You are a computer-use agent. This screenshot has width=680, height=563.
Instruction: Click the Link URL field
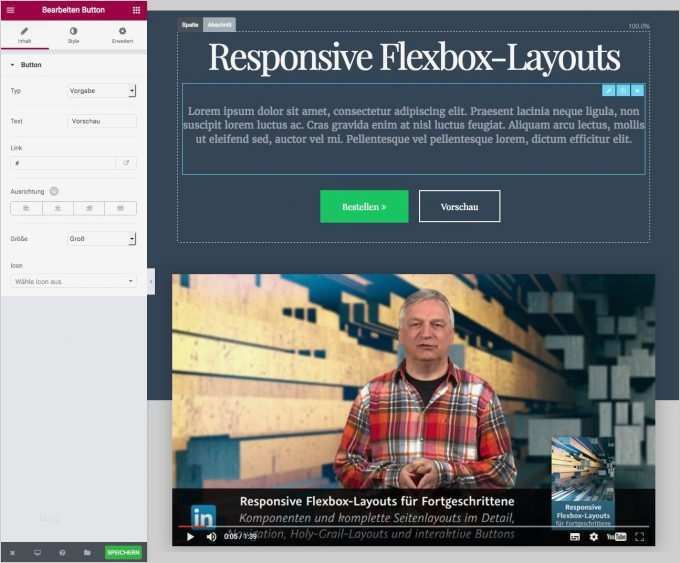[x=63, y=163]
